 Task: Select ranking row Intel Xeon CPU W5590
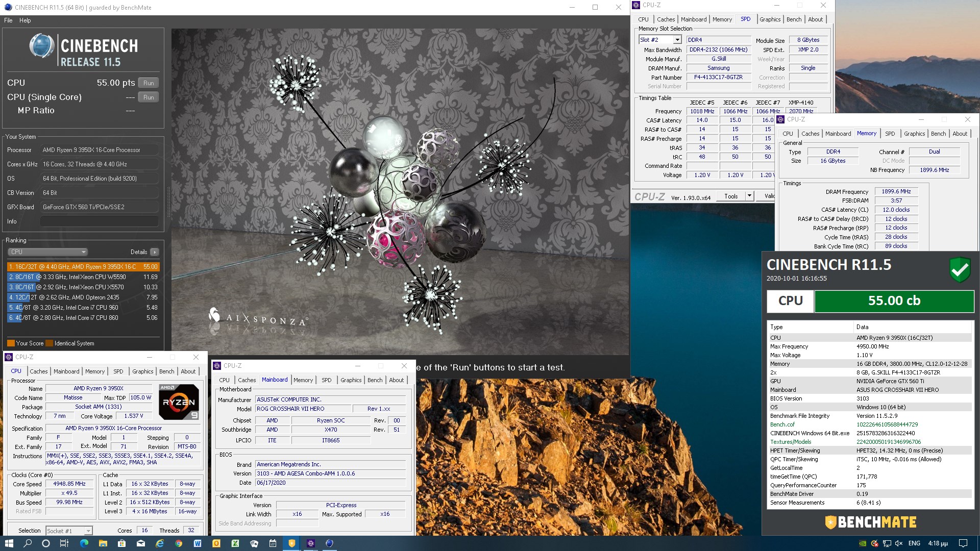pyautogui.click(x=83, y=277)
